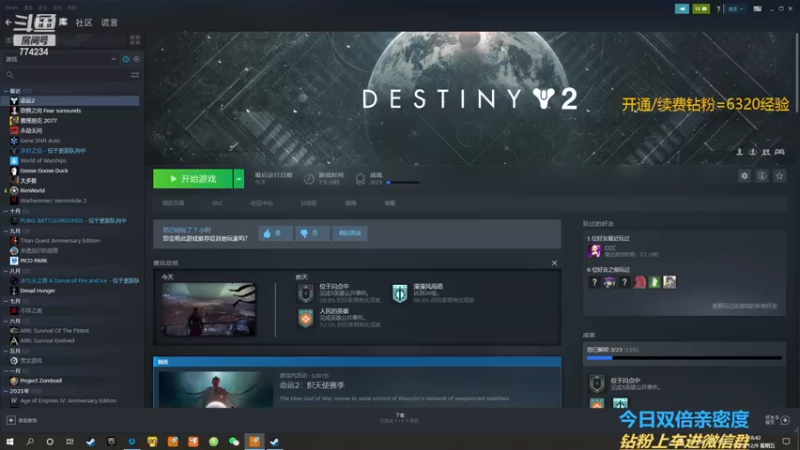Select World of Warships in the library
Image resolution: width=800 pixels, height=450 pixels.
(x=43, y=160)
